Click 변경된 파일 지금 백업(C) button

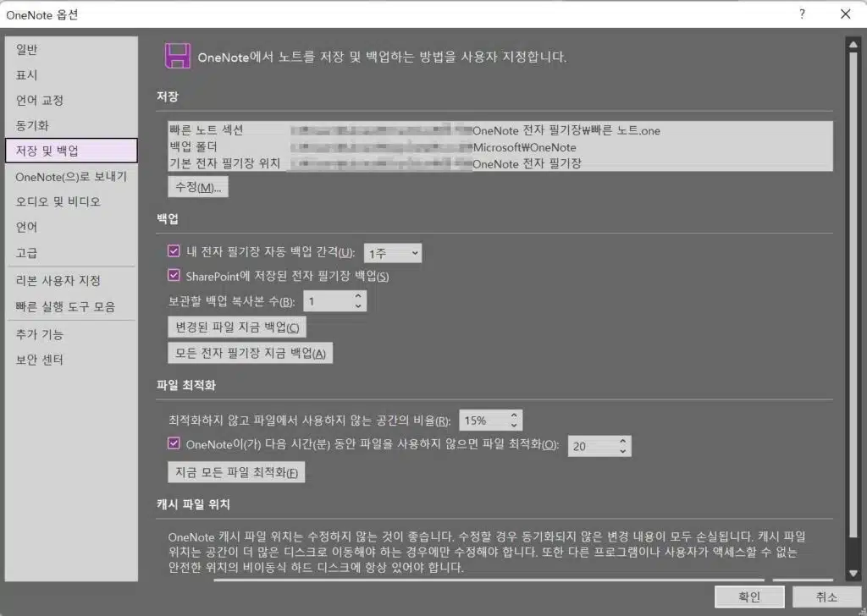pyautogui.click(x=237, y=327)
